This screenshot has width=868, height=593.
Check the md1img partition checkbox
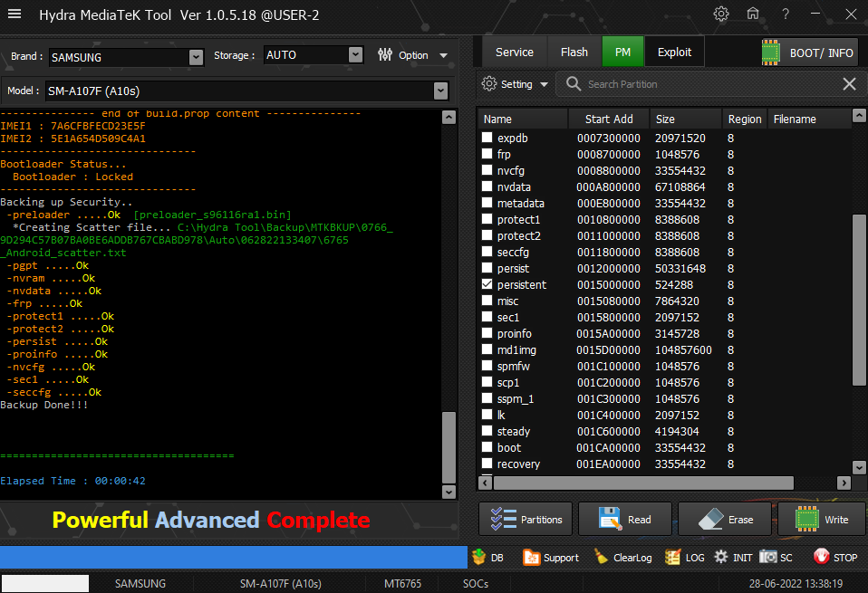[487, 349]
